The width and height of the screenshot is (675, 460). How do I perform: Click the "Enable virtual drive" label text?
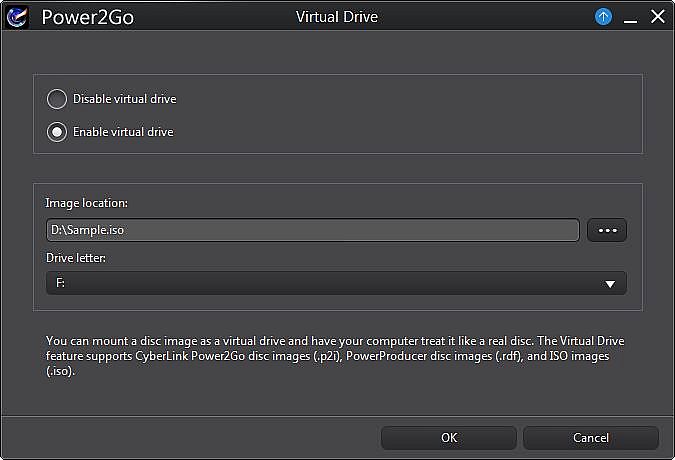point(123,131)
